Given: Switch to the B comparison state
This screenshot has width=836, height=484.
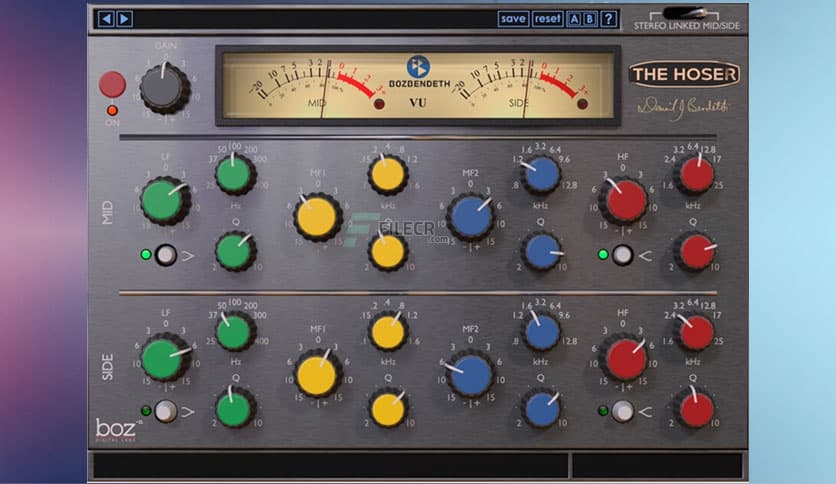Looking at the screenshot, I should click(590, 19).
